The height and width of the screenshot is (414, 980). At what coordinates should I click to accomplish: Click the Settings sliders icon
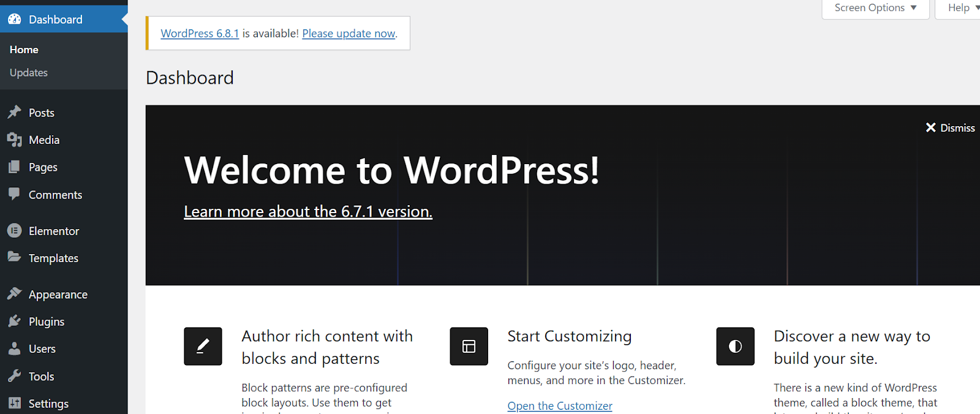pyautogui.click(x=15, y=403)
